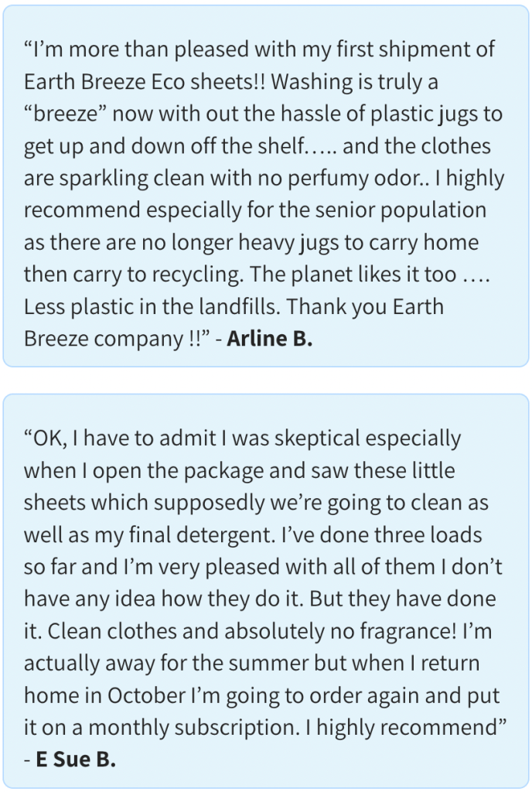This screenshot has height=792, width=532.
Task: Click the reviewer name E Sue B.
Action: pos(76,759)
